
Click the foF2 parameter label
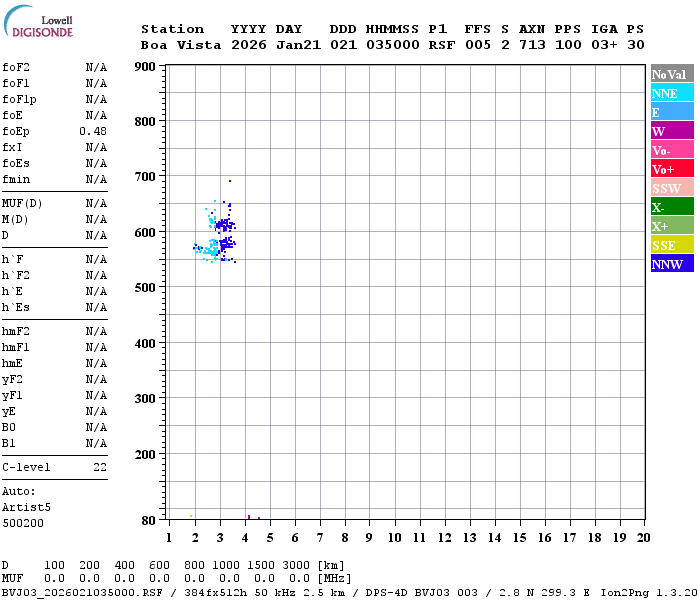[15, 67]
